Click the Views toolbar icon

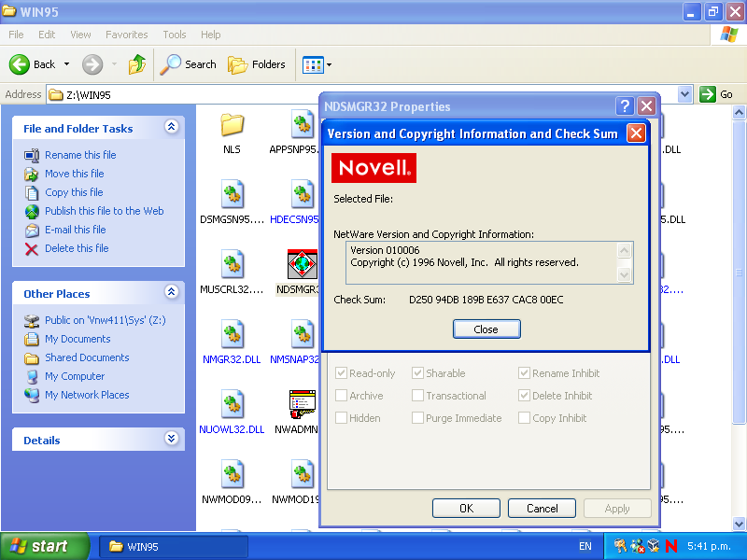313,64
